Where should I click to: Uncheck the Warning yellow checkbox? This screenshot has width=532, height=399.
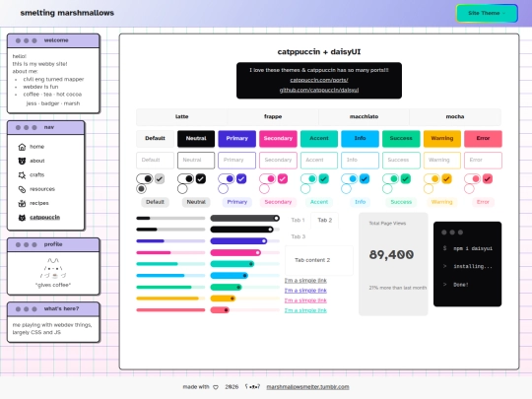446,178
